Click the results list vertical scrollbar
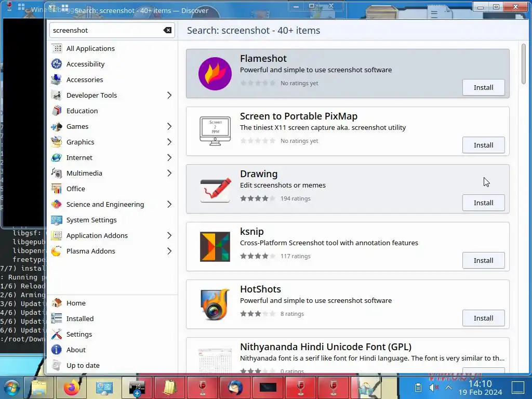The width and height of the screenshot is (532, 399). [x=524, y=64]
